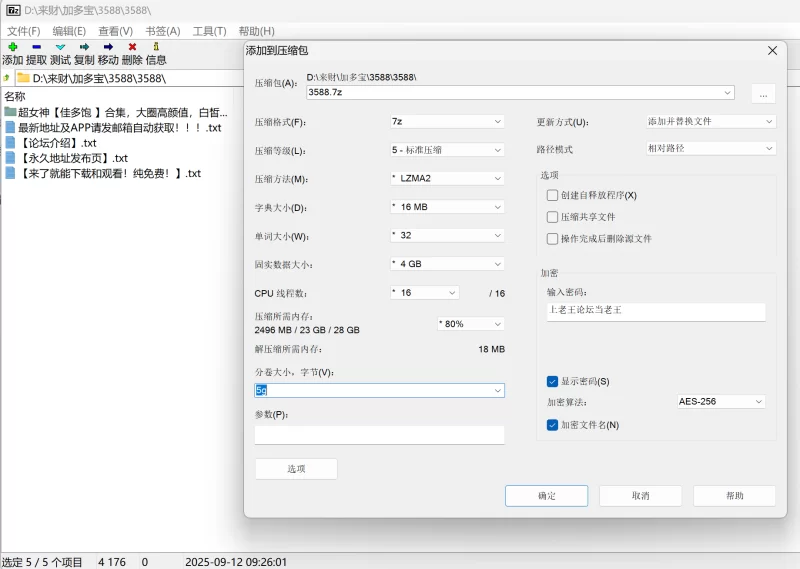Select the 【论坛介绍】.txt file in list
This screenshot has width=800, height=569.
point(60,143)
